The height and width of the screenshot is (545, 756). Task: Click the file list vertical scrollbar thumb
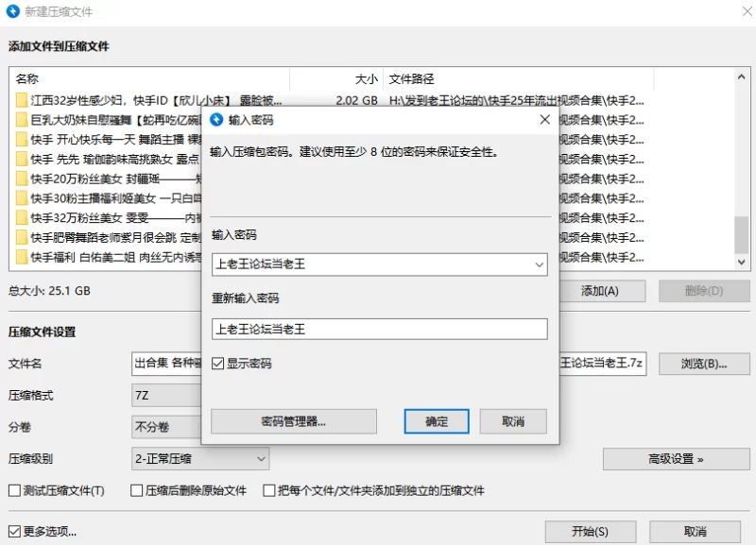tap(741, 234)
